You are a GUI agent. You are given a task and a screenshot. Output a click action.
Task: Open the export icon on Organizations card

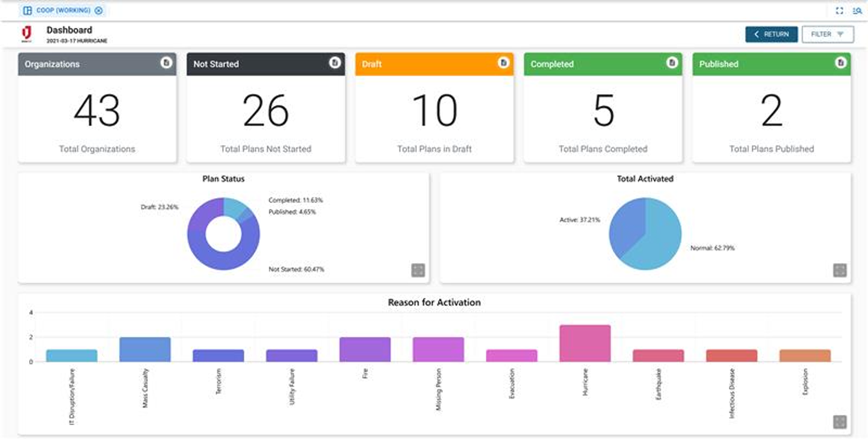click(167, 63)
